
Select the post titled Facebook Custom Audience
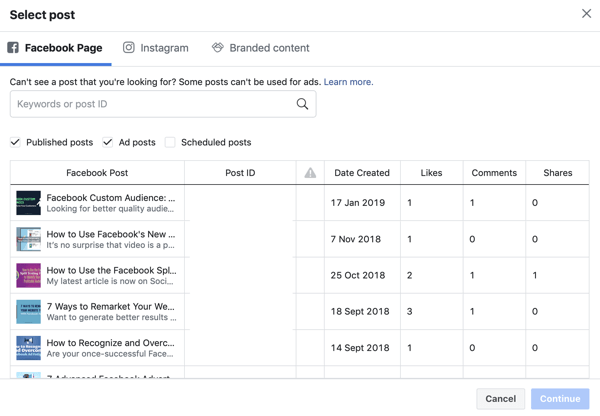(111, 198)
